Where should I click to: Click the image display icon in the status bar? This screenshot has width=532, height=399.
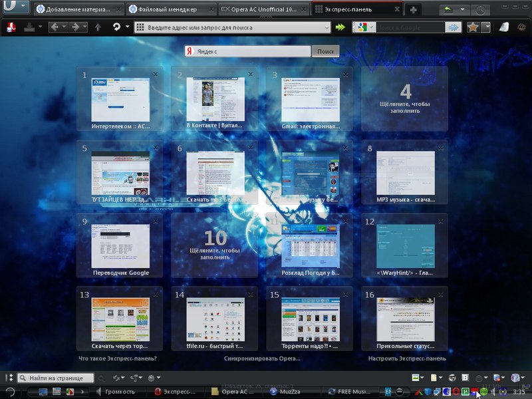415,377
